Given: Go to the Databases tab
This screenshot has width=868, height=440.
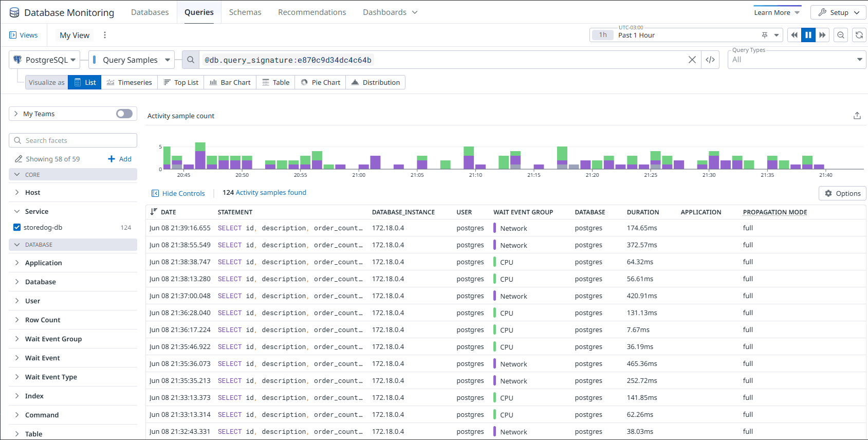Looking at the screenshot, I should (150, 12).
